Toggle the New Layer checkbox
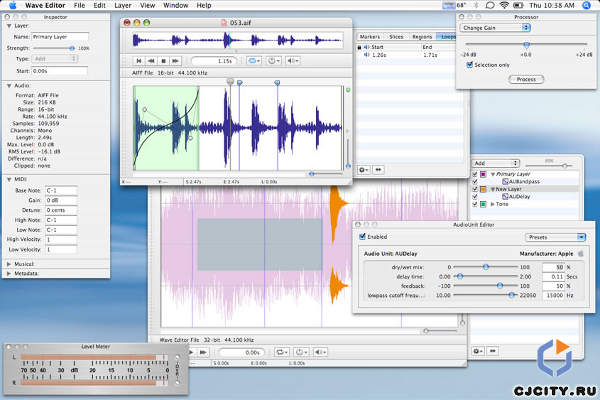The height and width of the screenshot is (400, 600). 475,189
